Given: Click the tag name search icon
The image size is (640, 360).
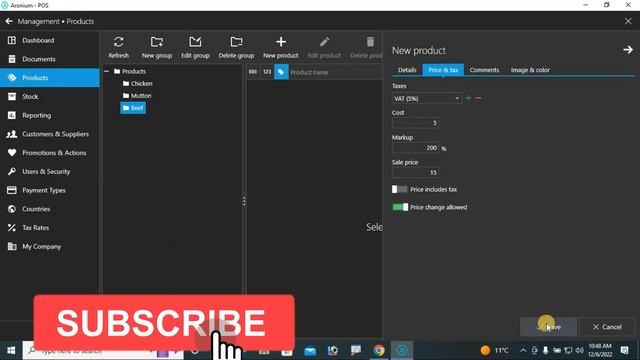Looking at the screenshot, I should 281,72.
